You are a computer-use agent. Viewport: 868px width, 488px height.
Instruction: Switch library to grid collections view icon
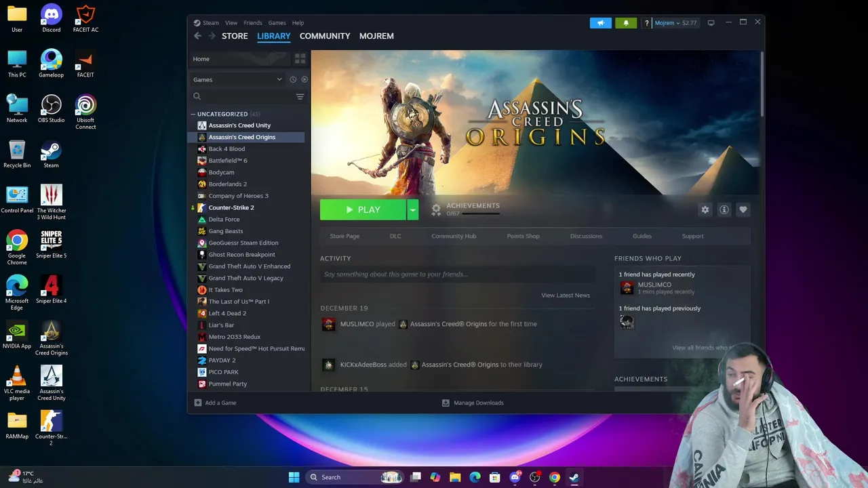point(300,59)
